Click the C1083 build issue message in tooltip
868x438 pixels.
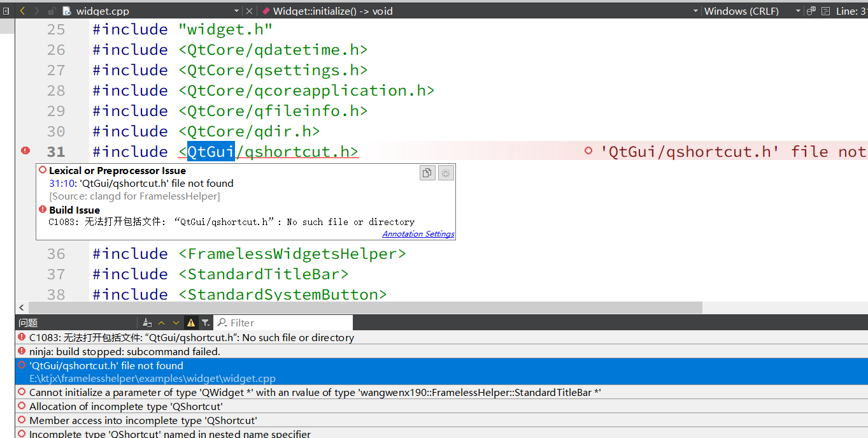coord(231,222)
